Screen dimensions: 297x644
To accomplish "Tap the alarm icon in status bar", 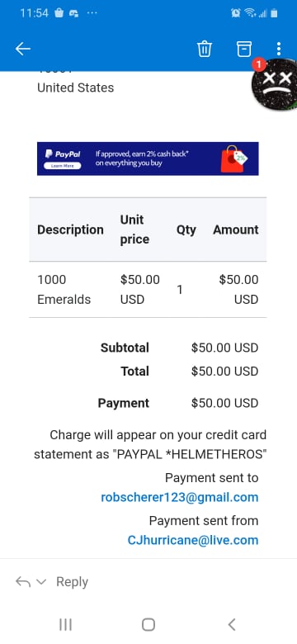I will pyautogui.click(x=236, y=13).
